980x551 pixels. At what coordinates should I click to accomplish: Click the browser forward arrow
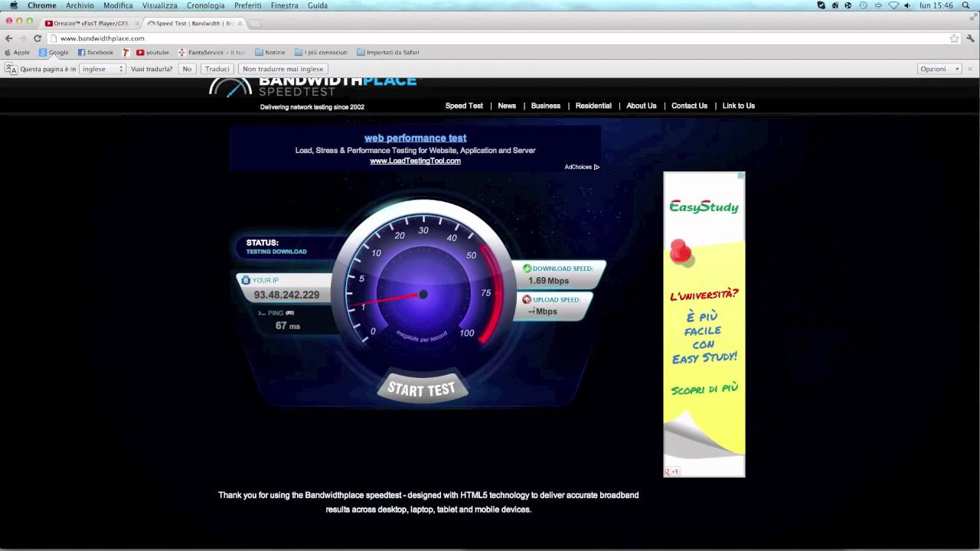point(23,38)
